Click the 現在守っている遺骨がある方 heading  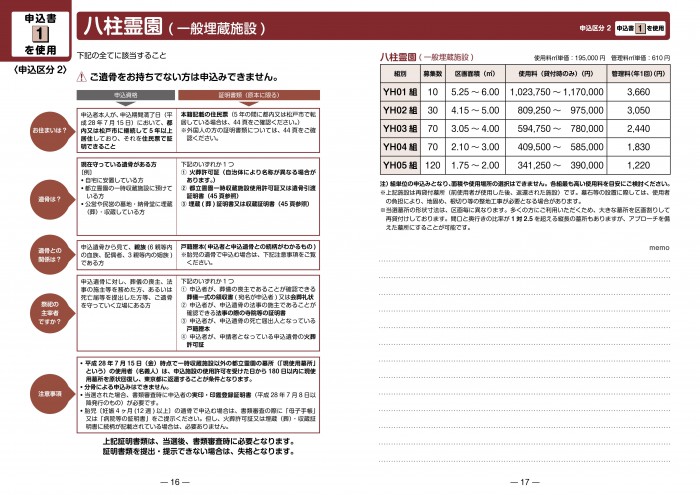coord(118,165)
